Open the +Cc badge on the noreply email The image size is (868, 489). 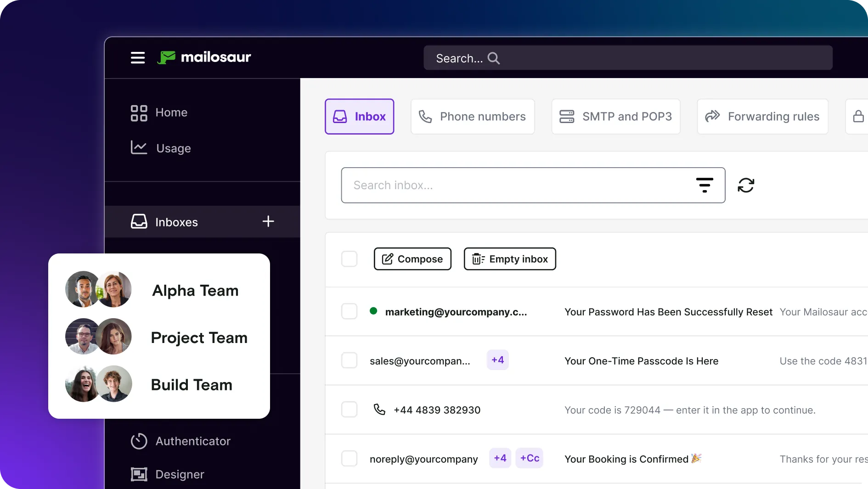pyautogui.click(x=530, y=458)
